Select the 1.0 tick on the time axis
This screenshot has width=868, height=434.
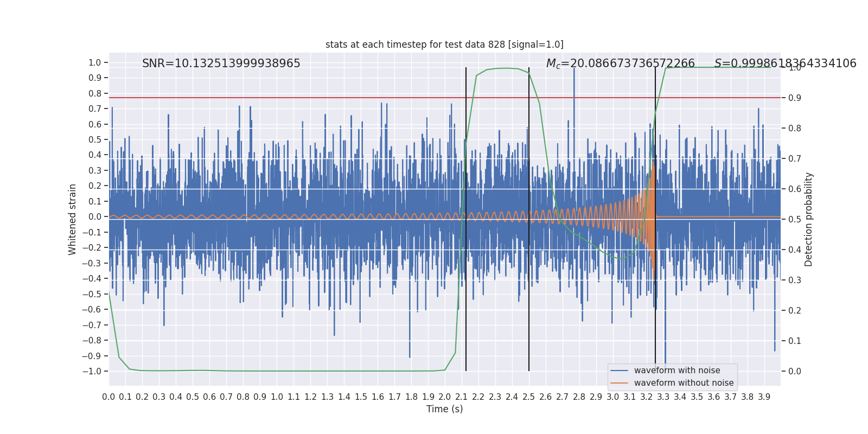pos(277,397)
